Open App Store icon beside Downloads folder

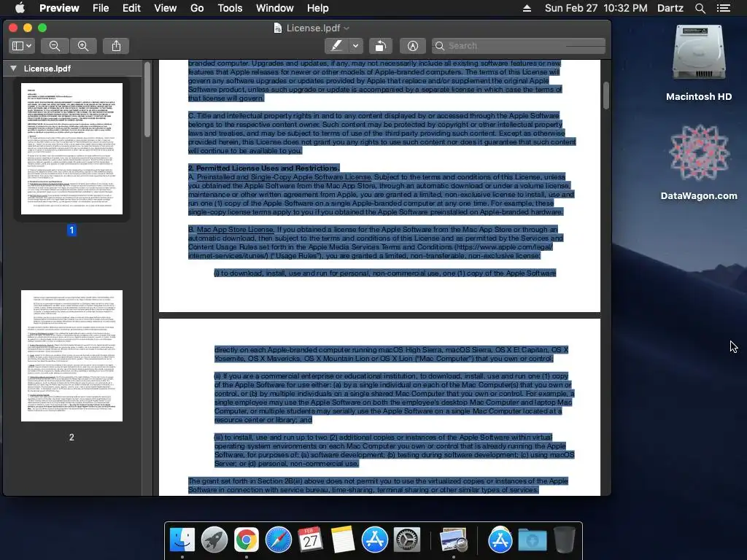tap(500, 540)
